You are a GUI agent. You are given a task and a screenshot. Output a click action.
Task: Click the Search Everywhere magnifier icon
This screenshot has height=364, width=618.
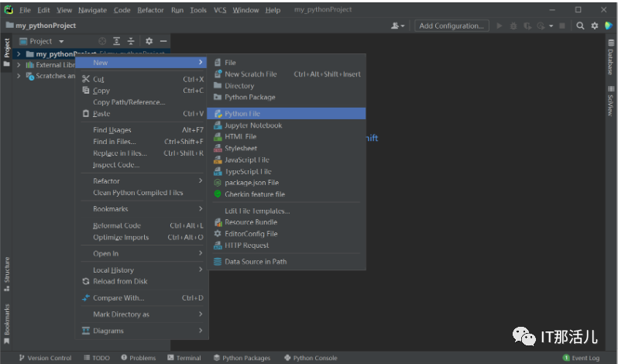point(580,26)
